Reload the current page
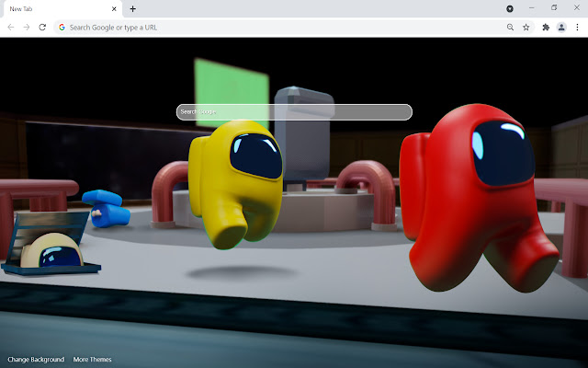 tap(42, 28)
